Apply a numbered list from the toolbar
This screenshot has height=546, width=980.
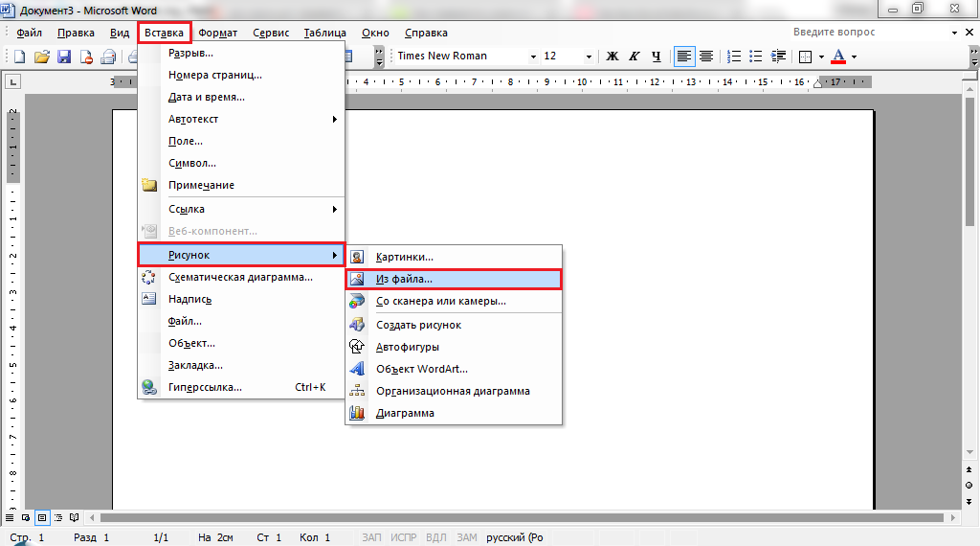click(x=733, y=57)
